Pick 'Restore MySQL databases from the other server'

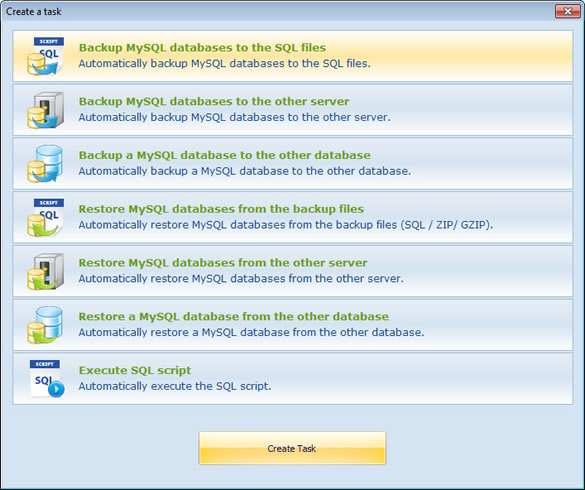223,263
